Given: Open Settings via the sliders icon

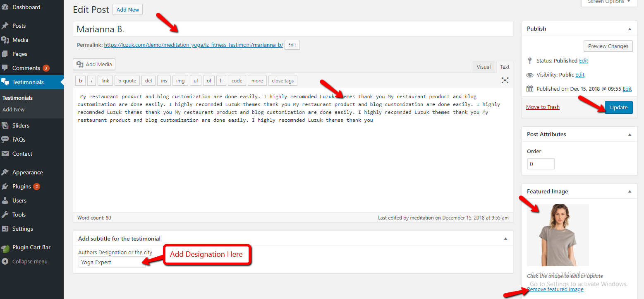Looking at the screenshot, I should click(5, 229).
